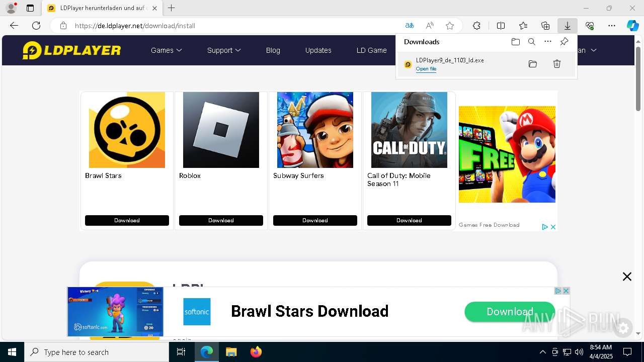Open the Favorites list icon
The height and width of the screenshot is (362, 644).
point(523,26)
